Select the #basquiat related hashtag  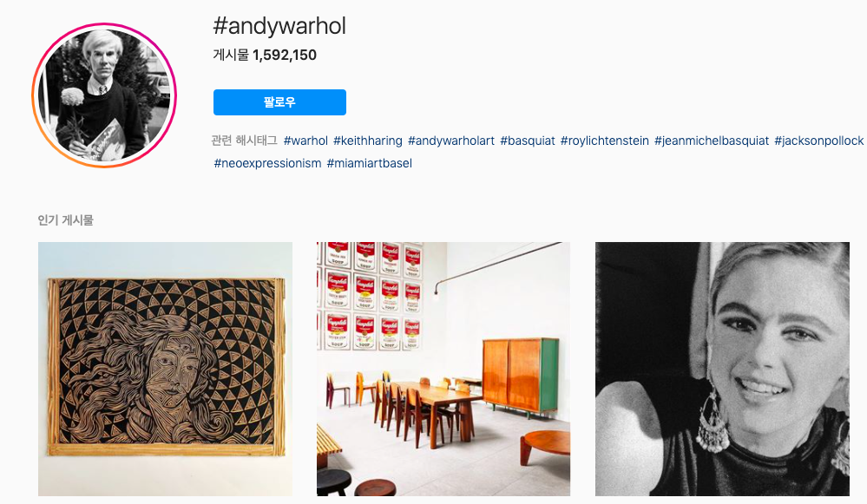[528, 141]
